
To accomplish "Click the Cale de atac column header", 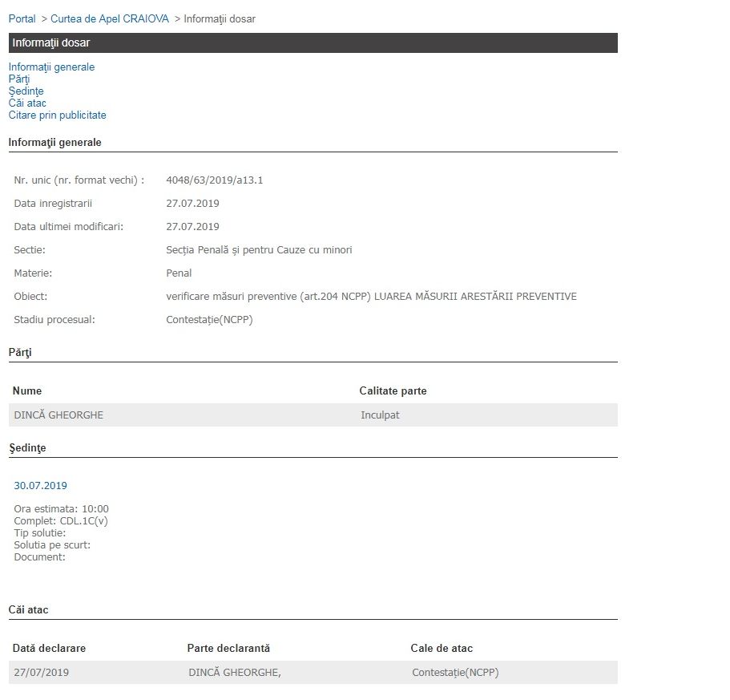I will click(x=442, y=649).
